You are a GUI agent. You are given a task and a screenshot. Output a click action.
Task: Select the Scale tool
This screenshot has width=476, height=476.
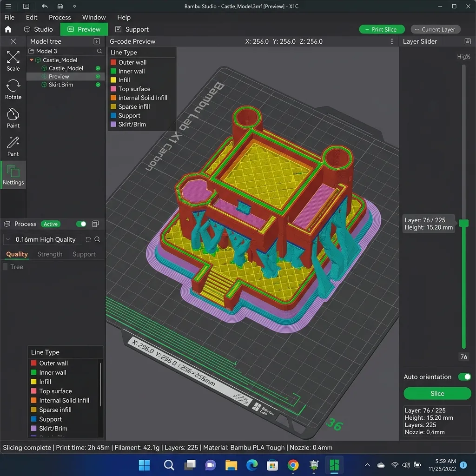click(x=13, y=61)
